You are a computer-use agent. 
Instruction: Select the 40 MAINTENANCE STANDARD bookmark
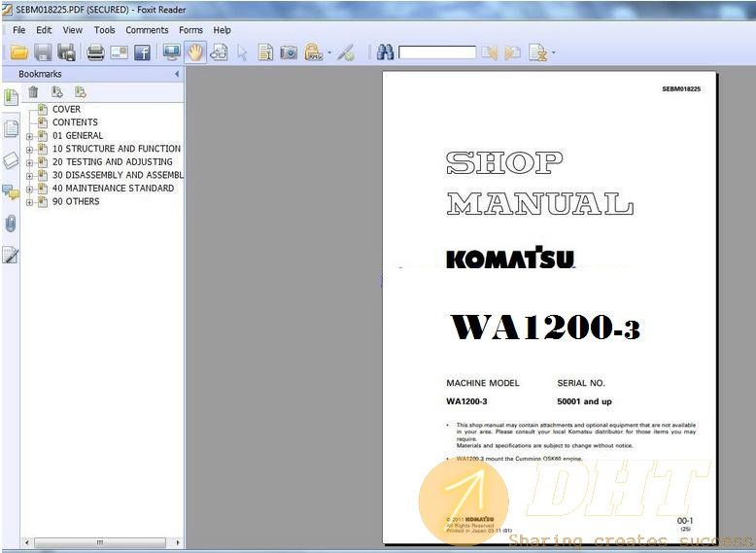pyautogui.click(x=114, y=188)
